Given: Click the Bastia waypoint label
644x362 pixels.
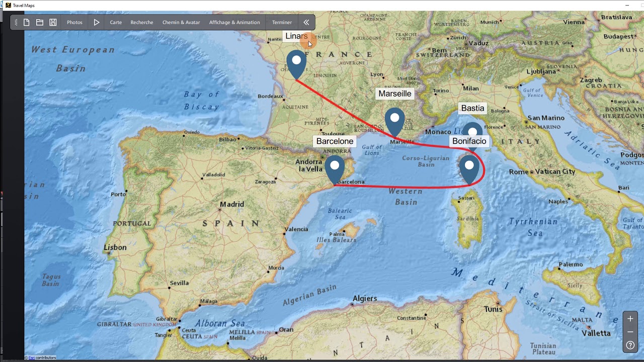Looking at the screenshot, I should (472, 108).
